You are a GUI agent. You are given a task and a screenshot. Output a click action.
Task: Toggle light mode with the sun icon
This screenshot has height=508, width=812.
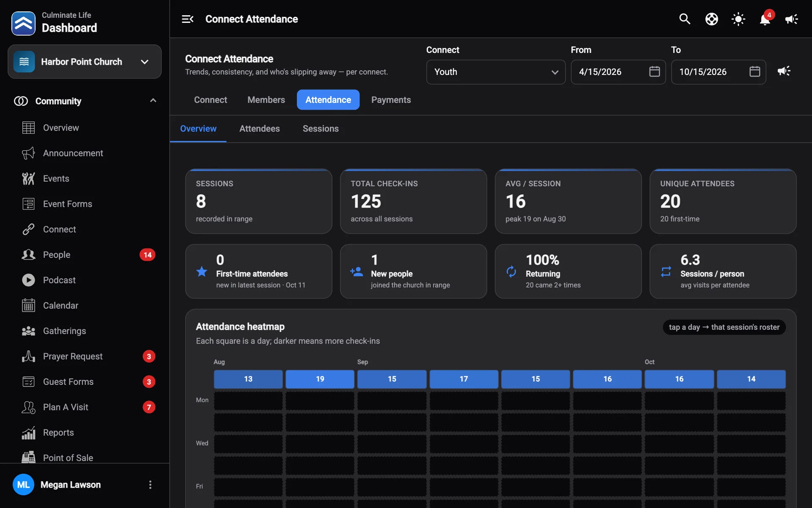pos(738,19)
